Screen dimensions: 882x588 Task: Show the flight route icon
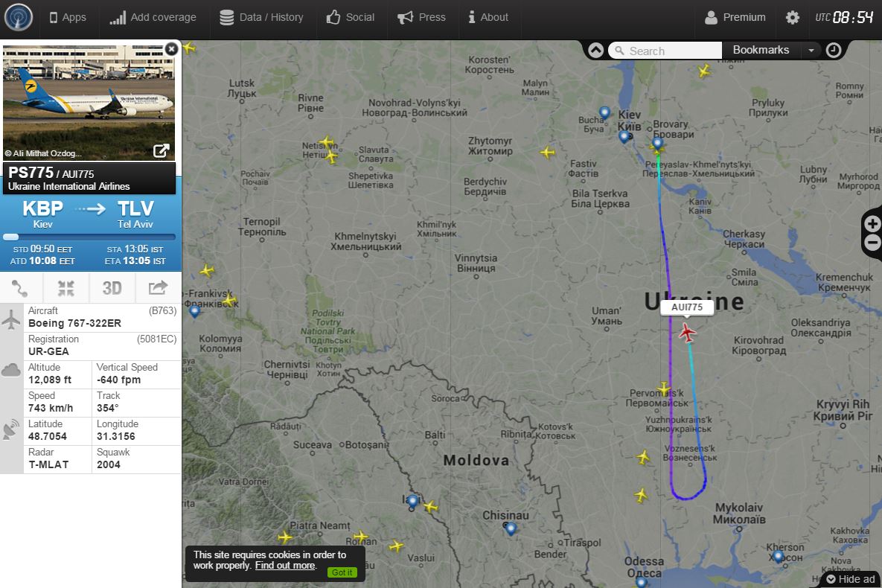click(20, 288)
